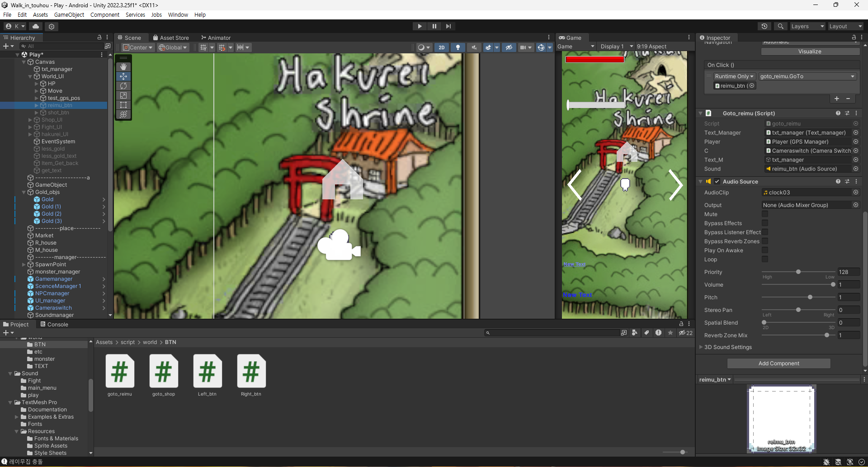The height and width of the screenshot is (467, 868).
Task: Click the Priority slider handle
Action: pyautogui.click(x=798, y=272)
